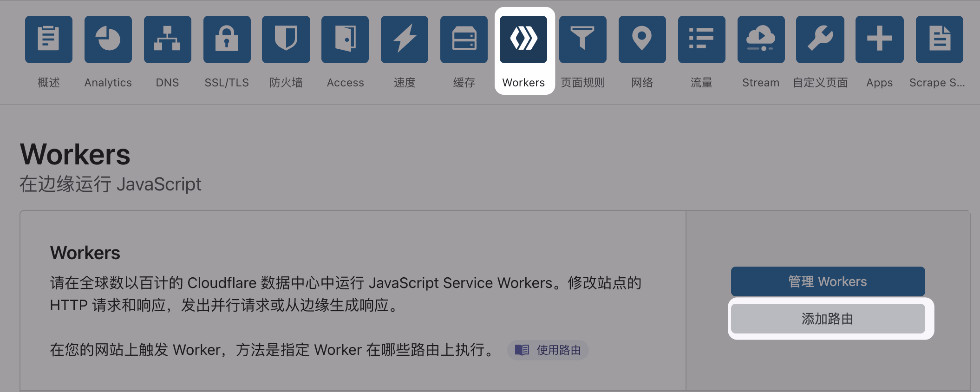Open the 流量 traffic list icon

point(702,39)
